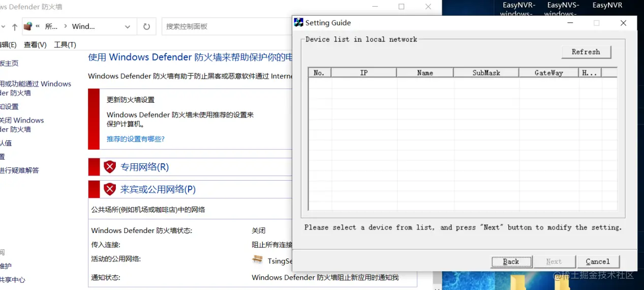644x290 pixels.
Task: Expand the 专用网络(R) section
Action: (144, 167)
